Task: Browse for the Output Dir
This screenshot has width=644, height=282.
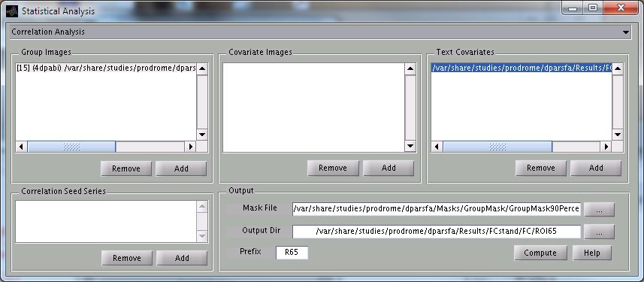Action: (x=599, y=232)
